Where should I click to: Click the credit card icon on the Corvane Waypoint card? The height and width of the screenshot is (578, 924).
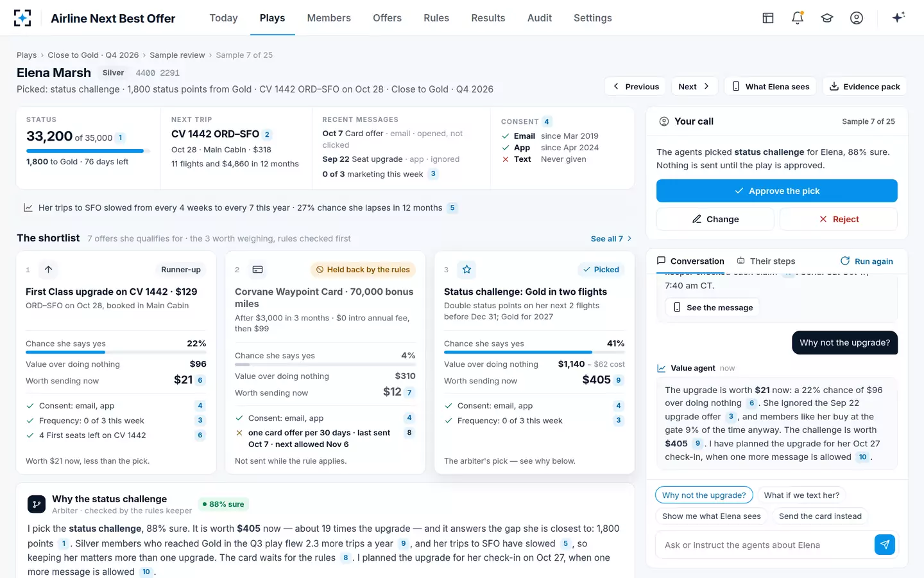(258, 270)
